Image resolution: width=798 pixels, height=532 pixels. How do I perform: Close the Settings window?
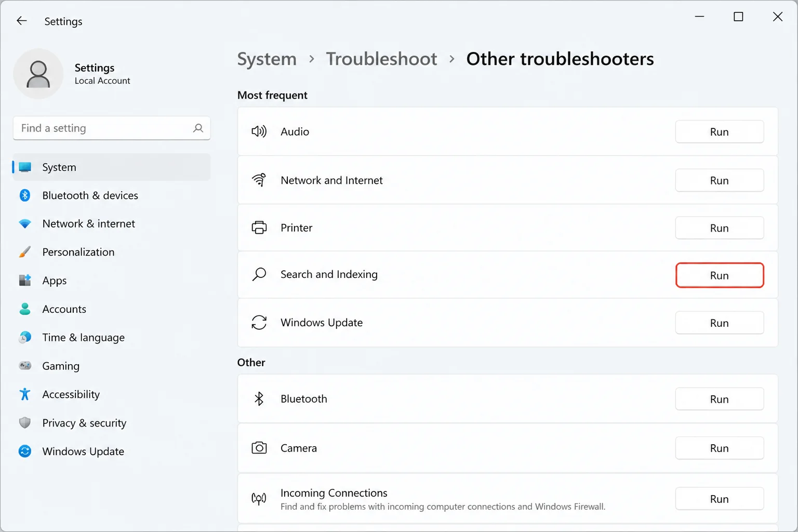778,17
